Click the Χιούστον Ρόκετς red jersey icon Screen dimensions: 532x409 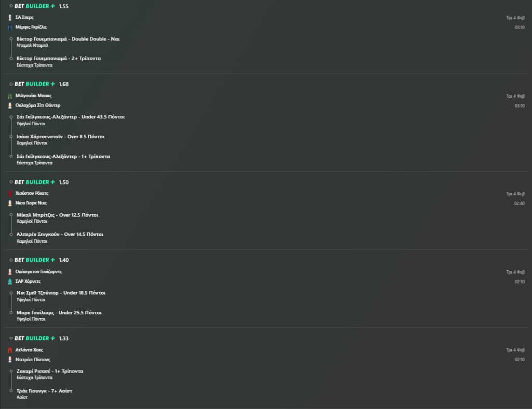pos(10,193)
